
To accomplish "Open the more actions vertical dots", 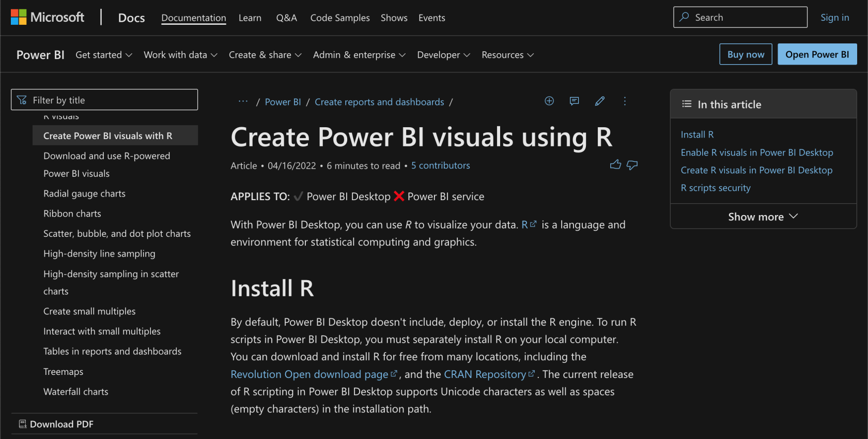I will point(625,101).
